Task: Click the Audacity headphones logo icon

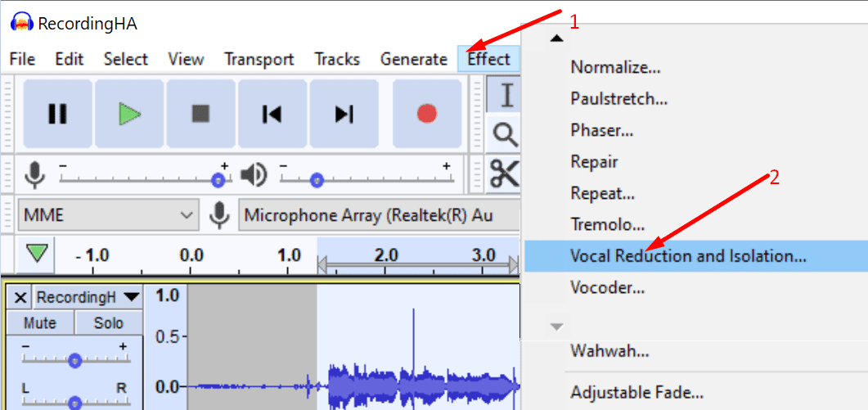Action: point(22,23)
